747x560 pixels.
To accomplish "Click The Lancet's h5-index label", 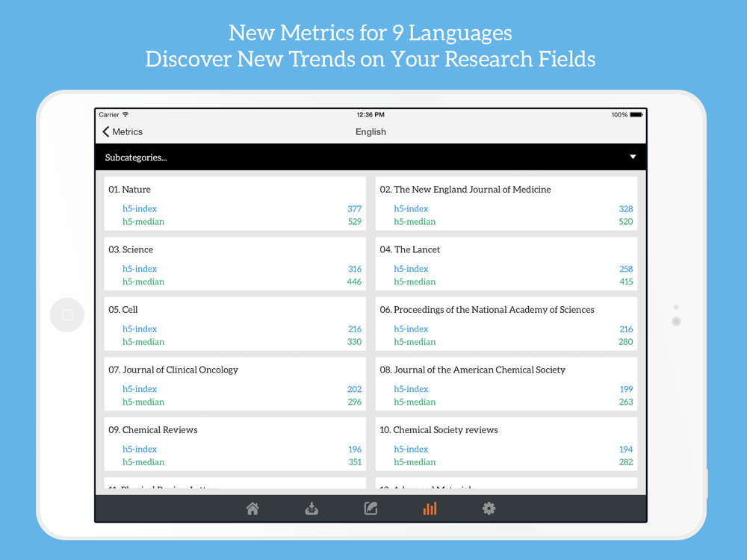I will click(411, 269).
